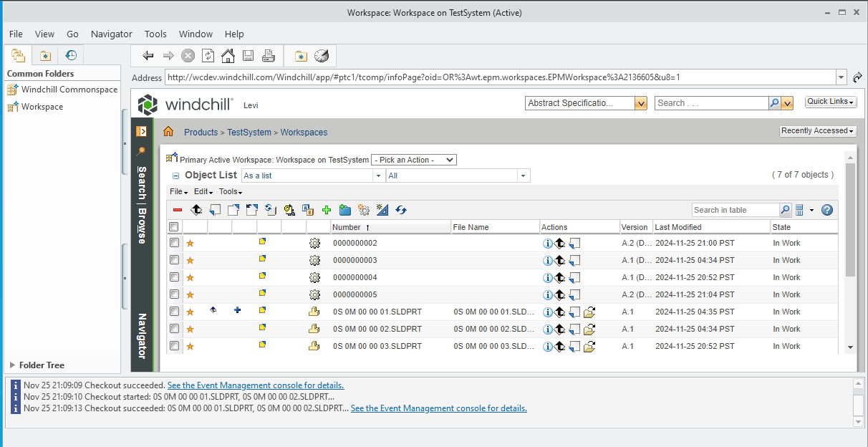868x447 pixels.
Task: Click the Navigator item in the menu bar
Action: [x=111, y=34]
